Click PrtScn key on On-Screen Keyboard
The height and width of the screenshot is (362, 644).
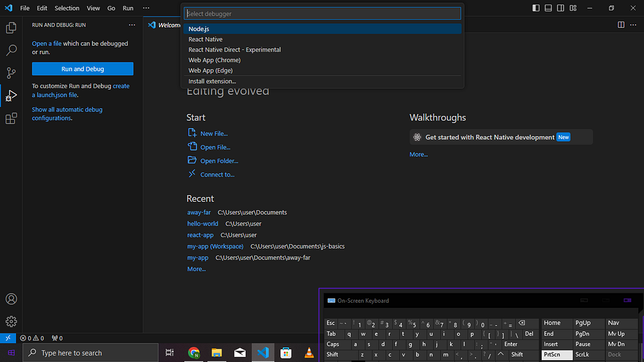[556, 355]
